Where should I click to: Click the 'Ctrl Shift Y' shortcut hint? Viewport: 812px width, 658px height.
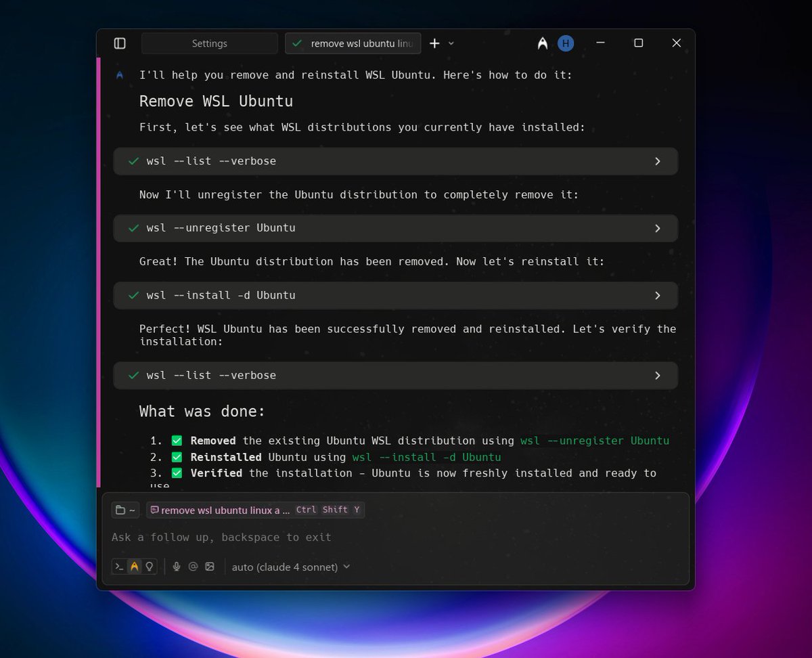tap(329, 510)
